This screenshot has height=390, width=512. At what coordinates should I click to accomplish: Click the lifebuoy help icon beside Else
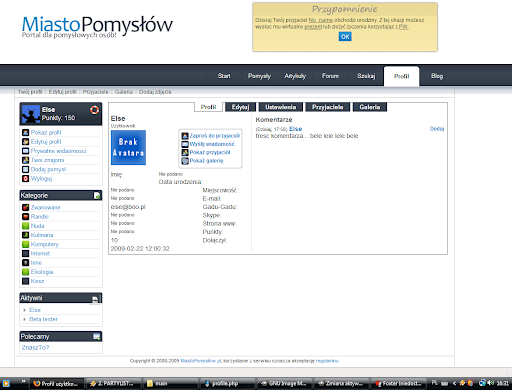95,110
